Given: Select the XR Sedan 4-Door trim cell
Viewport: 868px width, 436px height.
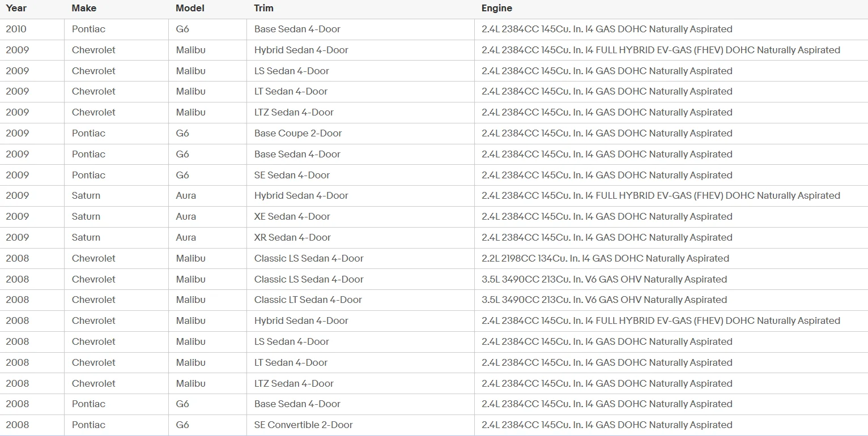Looking at the screenshot, I should click(292, 238).
